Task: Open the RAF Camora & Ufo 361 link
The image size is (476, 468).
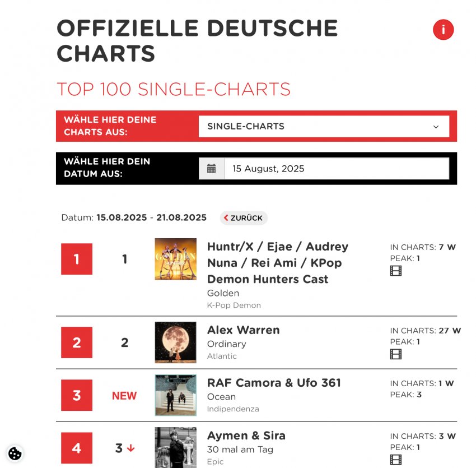Action: [x=274, y=383]
